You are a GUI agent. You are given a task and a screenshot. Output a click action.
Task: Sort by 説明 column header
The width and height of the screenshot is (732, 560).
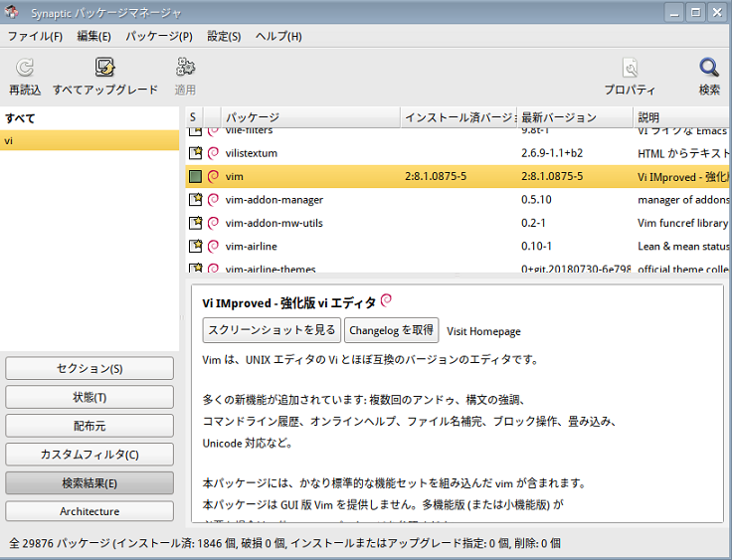point(682,116)
